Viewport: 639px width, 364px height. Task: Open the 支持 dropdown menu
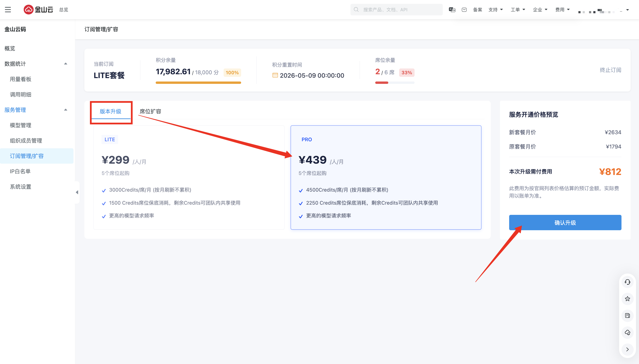495,10
